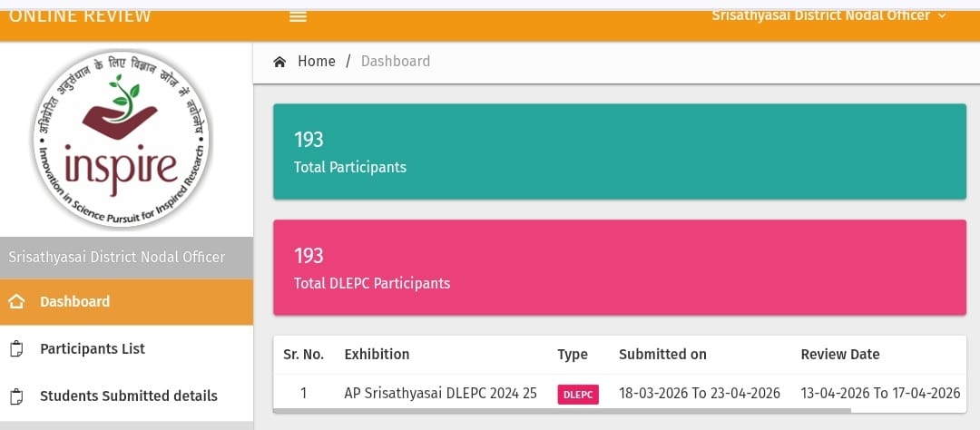Image resolution: width=980 pixels, height=430 pixels.
Task: Select the Dashboard text in the sidebar menu
Action: (74, 302)
